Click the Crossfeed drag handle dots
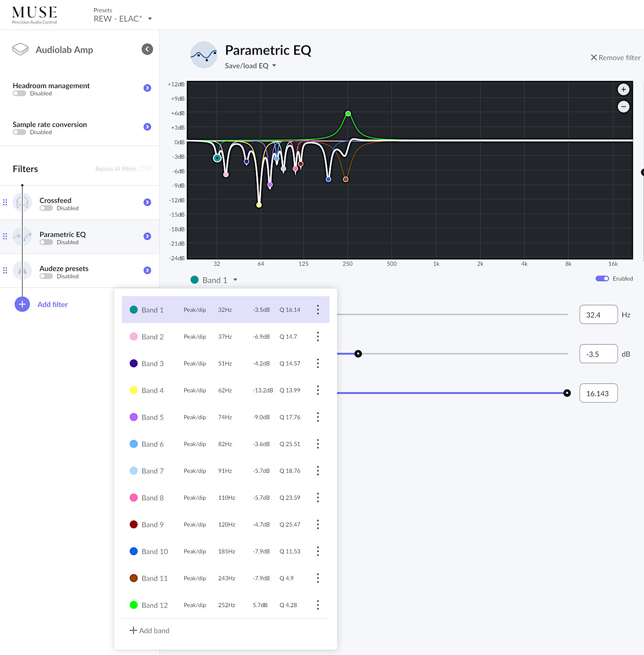Screen dimensions: 644x655 coord(5,203)
